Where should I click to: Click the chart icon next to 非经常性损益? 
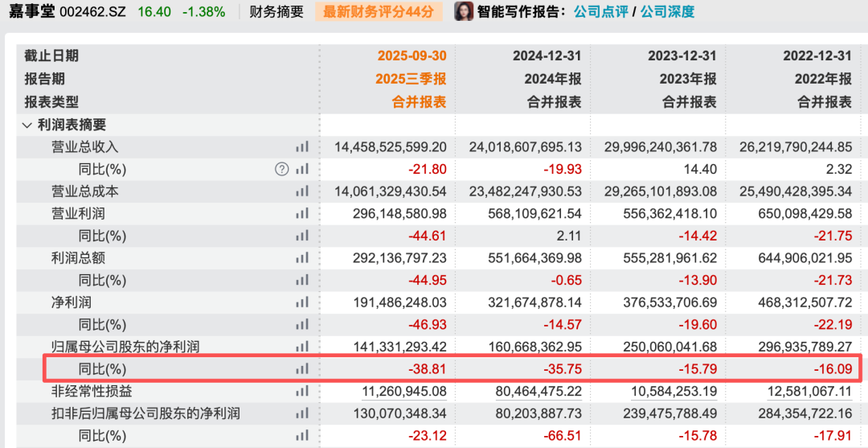coord(302,392)
